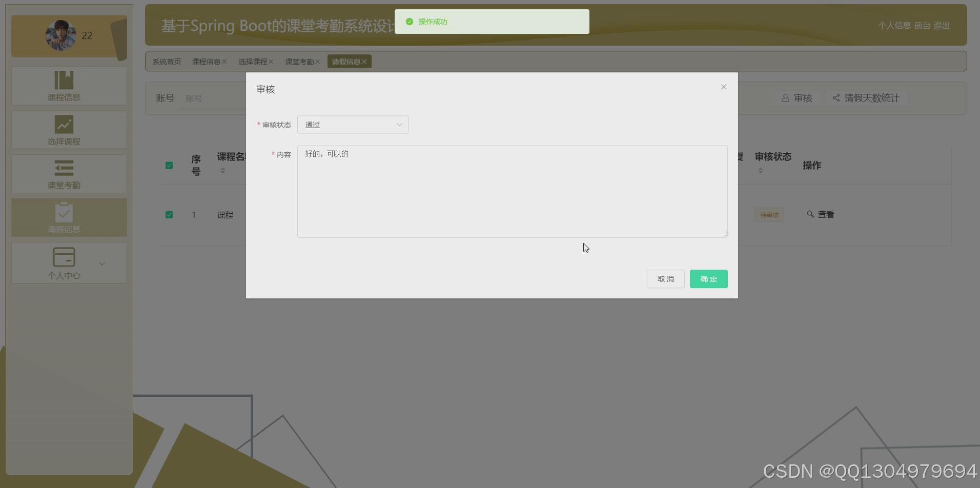Open the 个人中心 sidebar section
The height and width of the screenshot is (488, 980).
click(x=64, y=262)
